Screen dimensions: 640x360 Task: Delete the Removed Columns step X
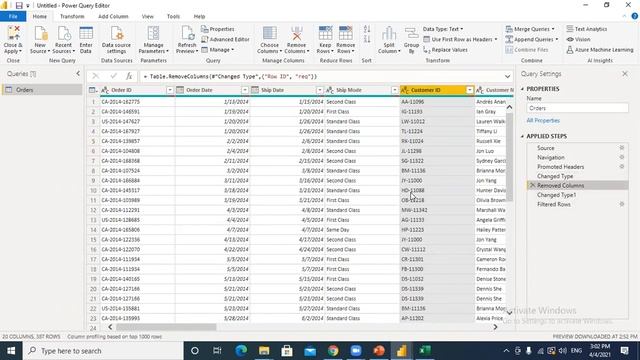point(532,185)
